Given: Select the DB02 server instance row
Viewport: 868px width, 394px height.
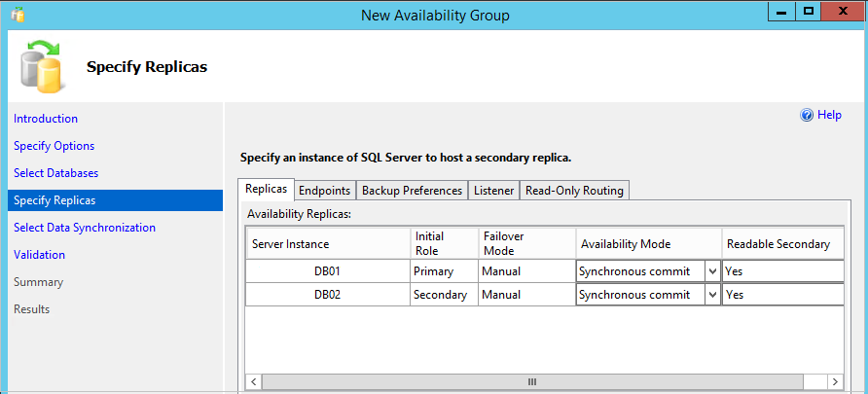Looking at the screenshot, I should (x=326, y=295).
